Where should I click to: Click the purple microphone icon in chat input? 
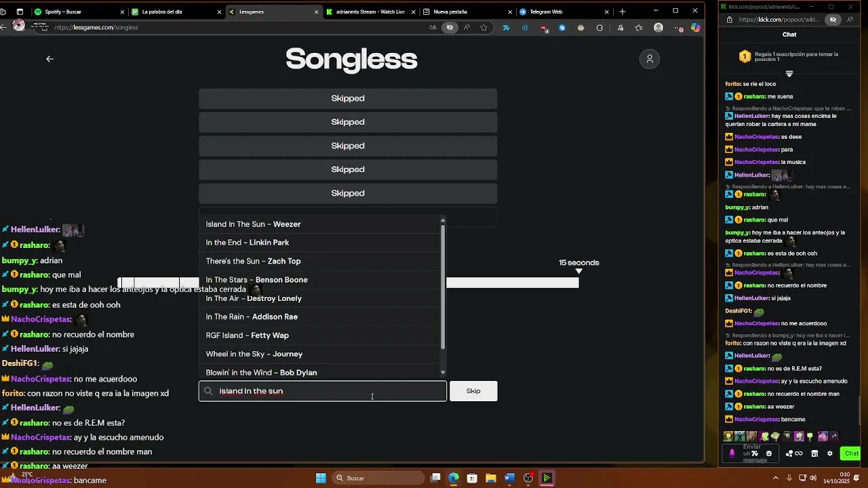tap(732, 453)
